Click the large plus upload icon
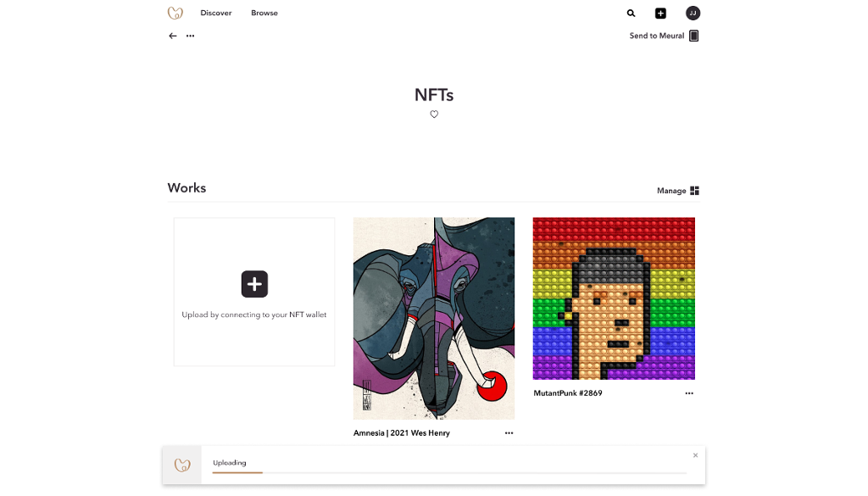This screenshot has width=868, height=496. pyautogui.click(x=254, y=284)
